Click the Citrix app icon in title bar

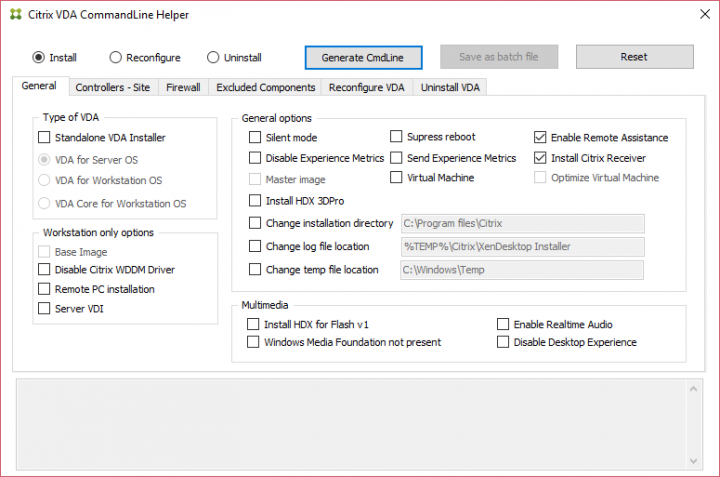click(16, 15)
